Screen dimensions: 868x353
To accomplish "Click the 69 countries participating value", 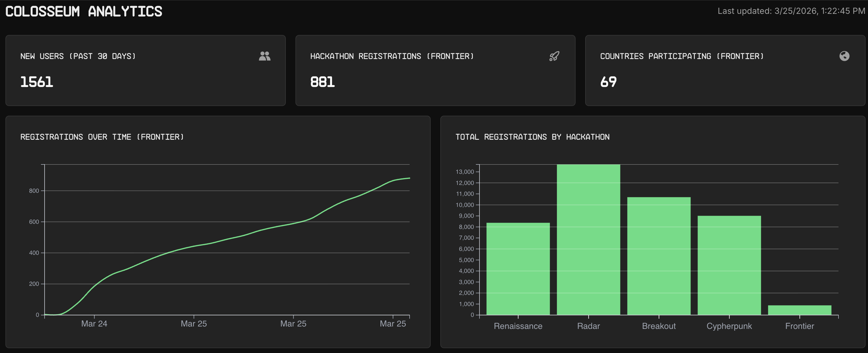I will 608,82.
